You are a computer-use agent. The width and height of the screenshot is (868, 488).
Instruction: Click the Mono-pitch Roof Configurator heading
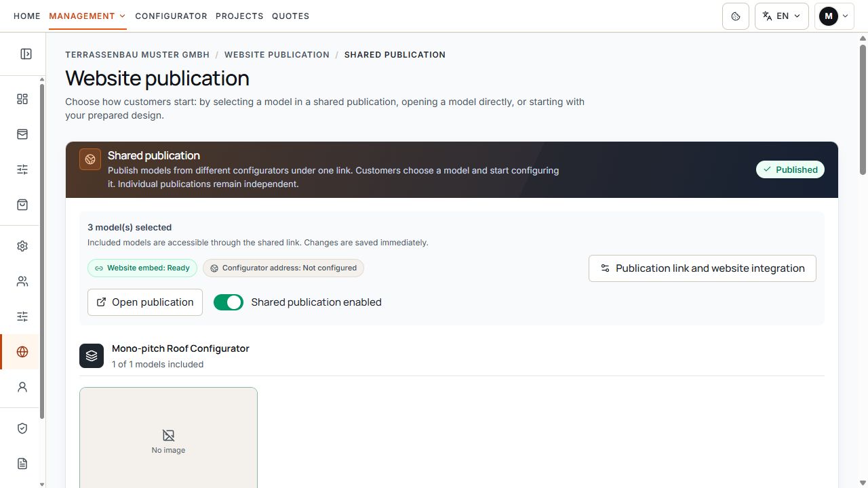pos(180,348)
